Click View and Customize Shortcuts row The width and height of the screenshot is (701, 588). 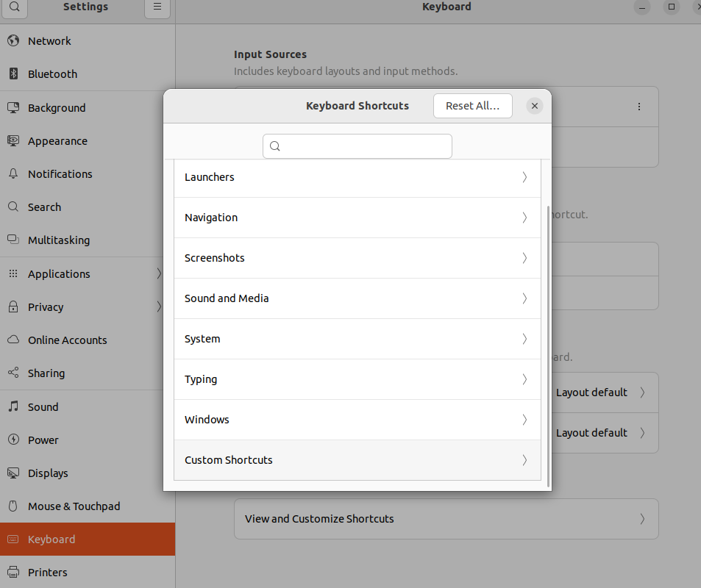(446, 519)
